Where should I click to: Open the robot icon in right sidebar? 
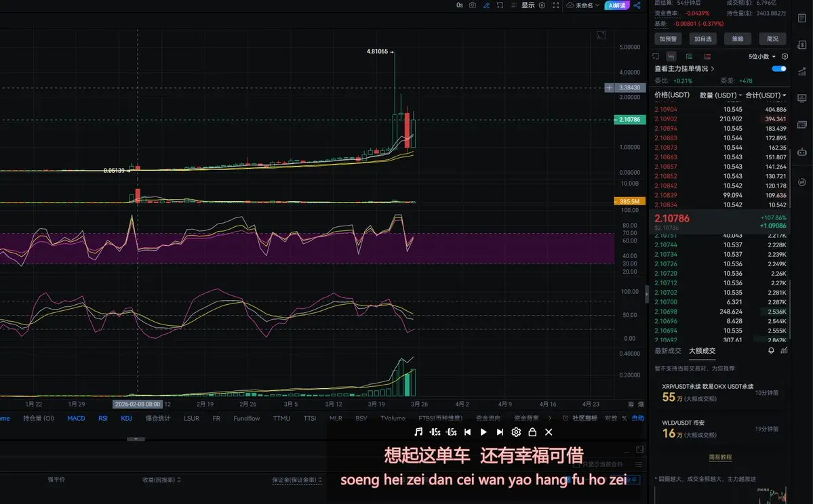point(801,152)
